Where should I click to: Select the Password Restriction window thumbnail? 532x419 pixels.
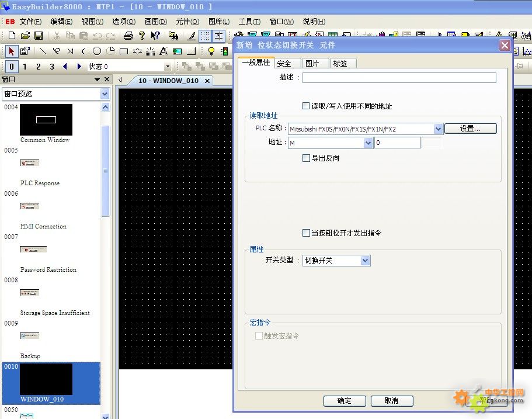[33, 250]
